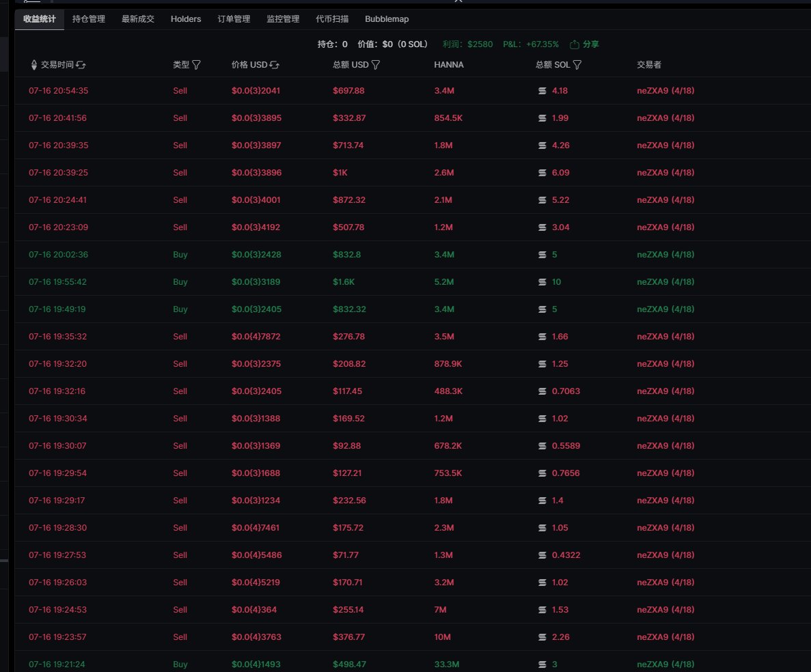This screenshot has height=672, width=811.
Task: Open the 总额 USD filter funnel
Action: tap(376, 65)
